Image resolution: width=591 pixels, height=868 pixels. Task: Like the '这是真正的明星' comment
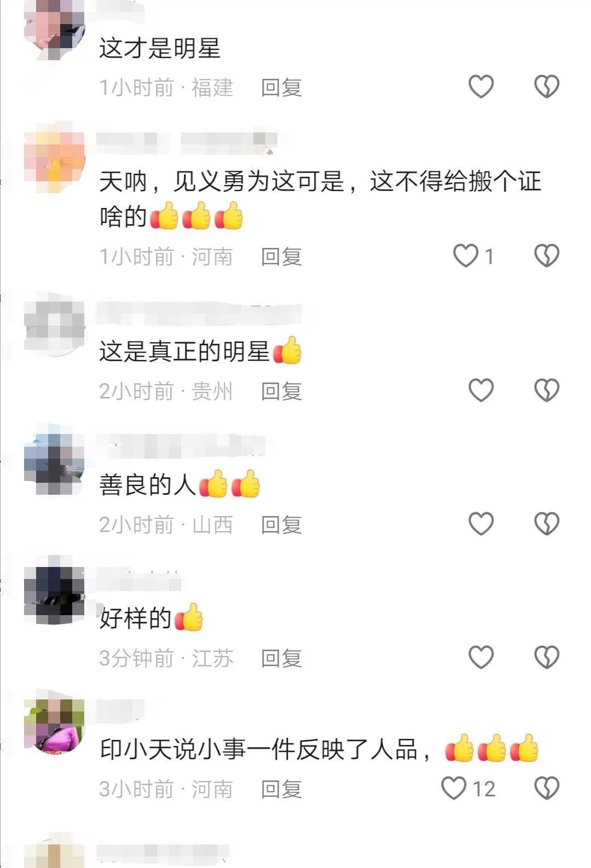click(x=481, y=390)
